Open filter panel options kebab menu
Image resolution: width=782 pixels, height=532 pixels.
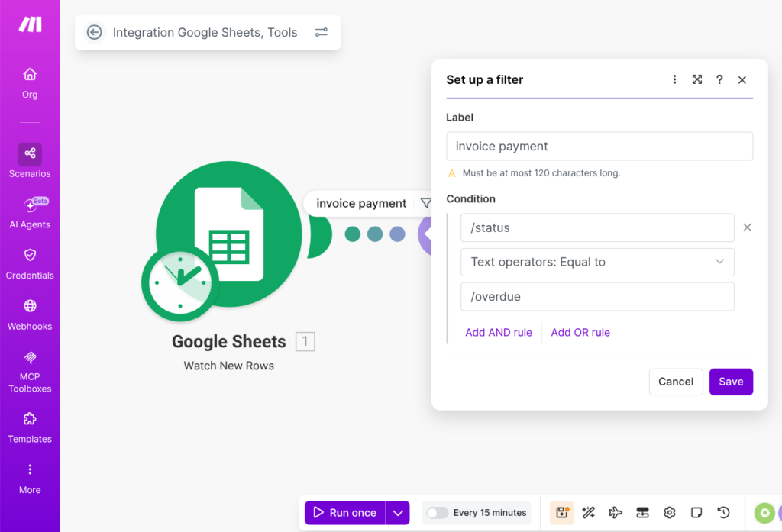tap(674, 80)
